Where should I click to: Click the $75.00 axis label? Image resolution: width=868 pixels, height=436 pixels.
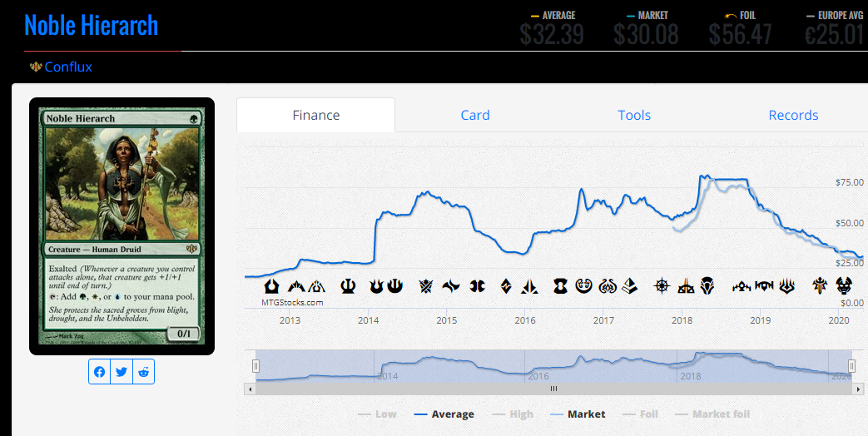click(849, 182)
